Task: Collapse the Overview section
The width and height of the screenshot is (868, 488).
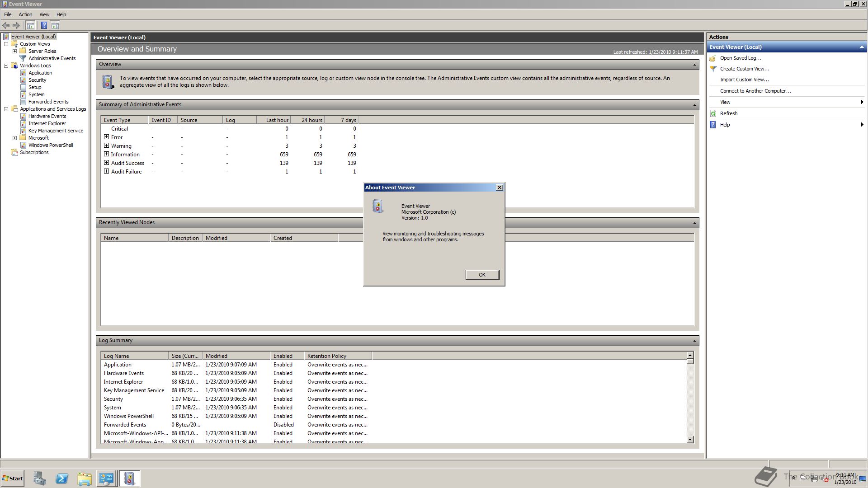Action: 694,65
